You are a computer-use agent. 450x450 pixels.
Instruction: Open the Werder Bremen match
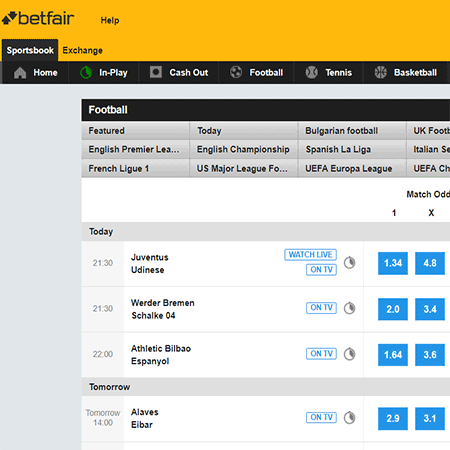163,309
